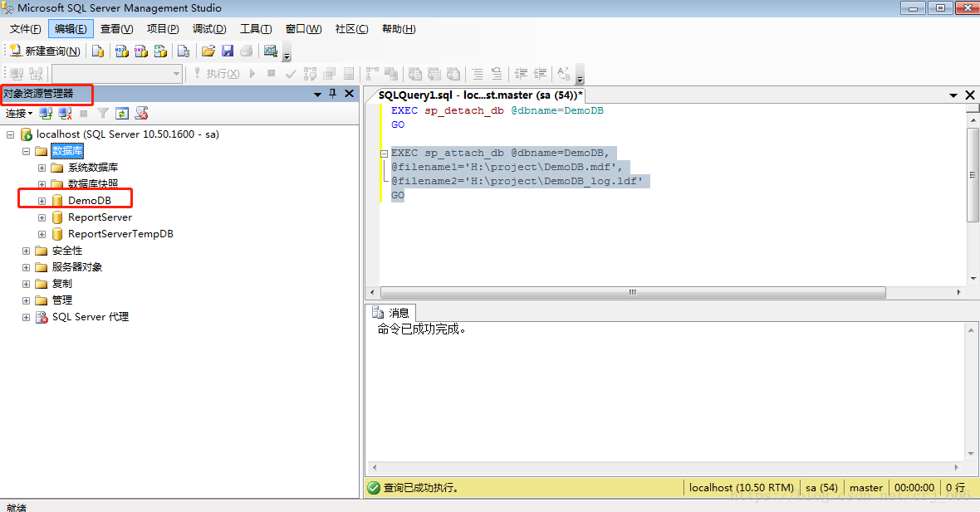The width and height of the screenshot is (980, 512).
Task: Click the Open File folder icon
Action: click(208, 51)
